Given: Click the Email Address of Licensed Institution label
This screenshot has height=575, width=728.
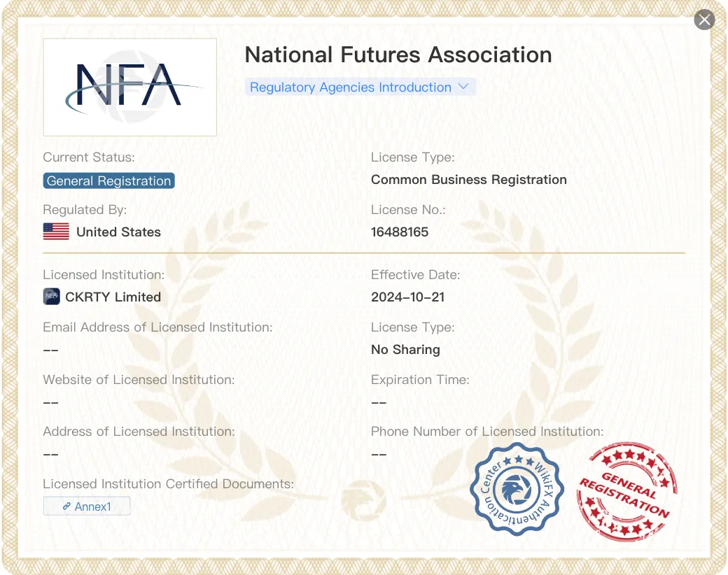Looking at the screenshot, I should pyautogui.click(x=158, y=327).
